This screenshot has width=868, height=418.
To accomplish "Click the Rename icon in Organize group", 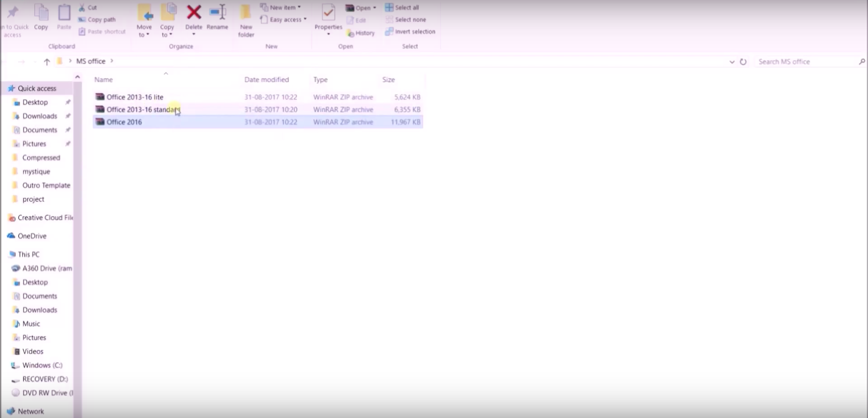I will [218, 12].
